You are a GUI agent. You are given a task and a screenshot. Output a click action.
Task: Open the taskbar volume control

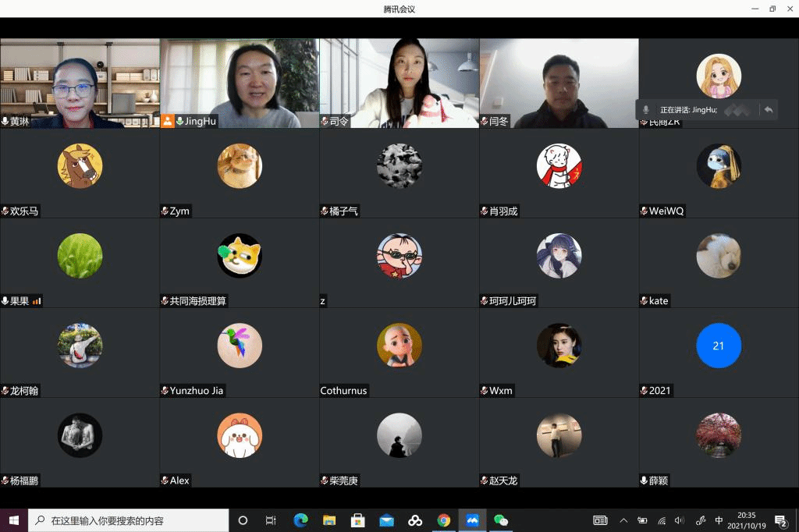pos(679,520)
